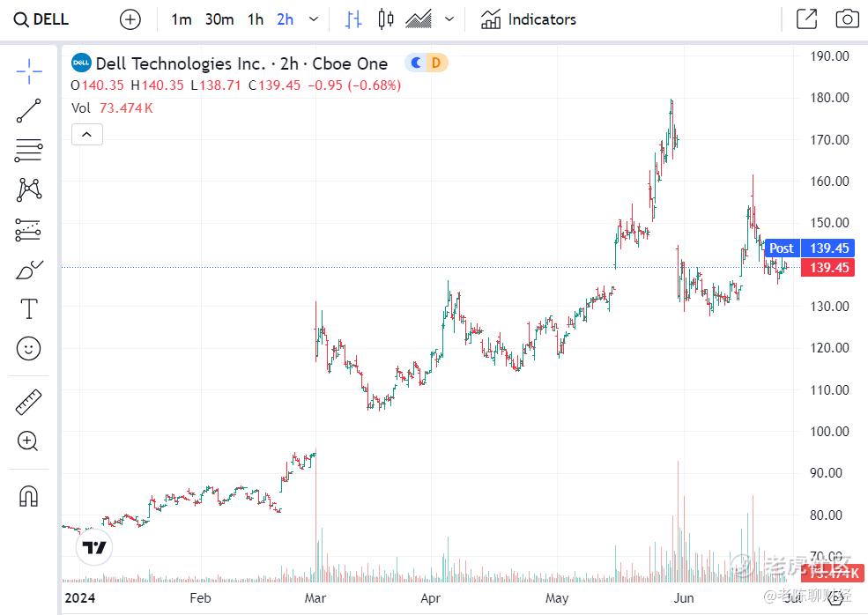Image resolution: width=868 pixels, height=615 pixels.
Task: Click the open value O140.35
Action: click(98, 85)
